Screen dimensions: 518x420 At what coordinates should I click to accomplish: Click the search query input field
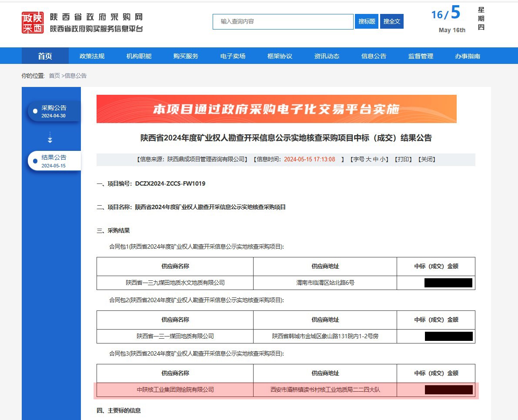coord(283,21)
